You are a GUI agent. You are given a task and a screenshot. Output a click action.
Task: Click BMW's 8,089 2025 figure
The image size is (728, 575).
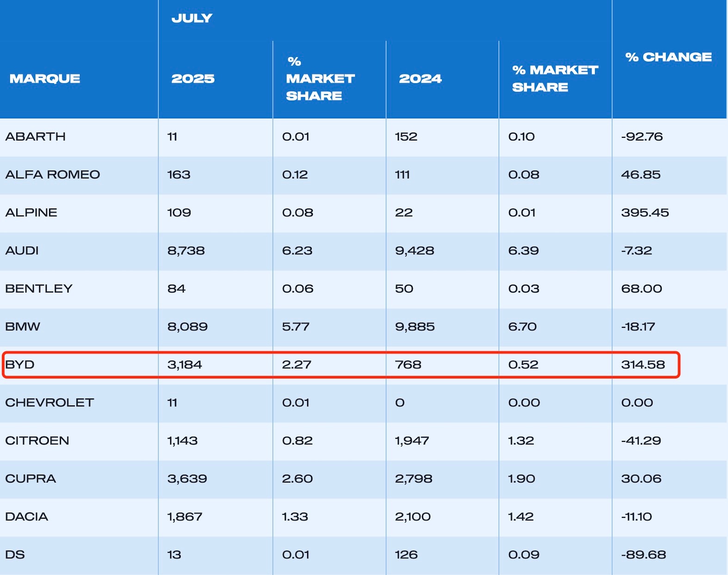coord(187,327)
